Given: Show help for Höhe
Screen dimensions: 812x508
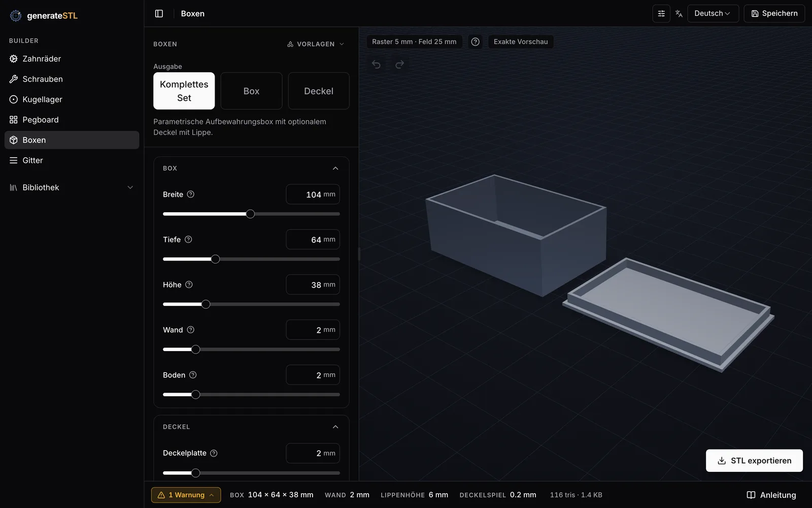Looking at the screenshot, I should pos(189,284).
